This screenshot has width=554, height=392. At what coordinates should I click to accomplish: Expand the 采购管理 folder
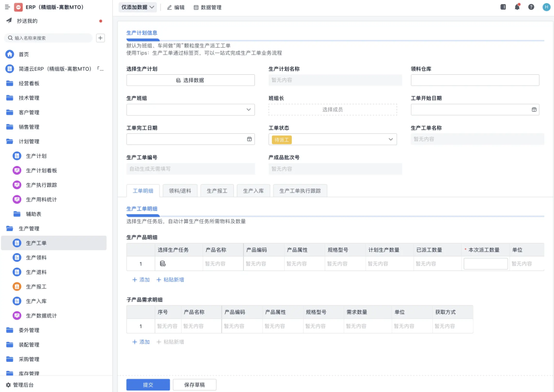[29, 359]
